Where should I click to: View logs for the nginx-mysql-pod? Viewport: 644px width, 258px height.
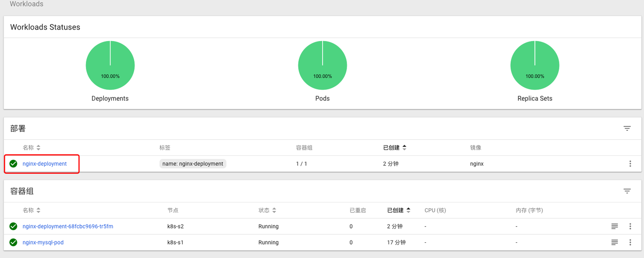point(614,242)
